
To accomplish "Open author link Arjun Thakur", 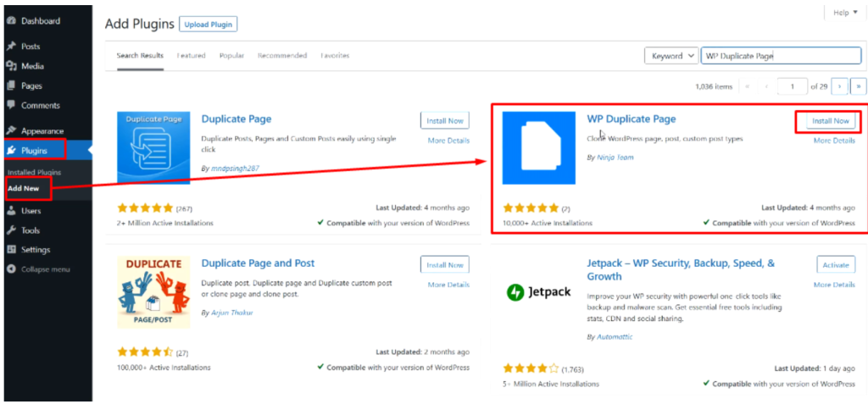I will click(x=231, y=313).
